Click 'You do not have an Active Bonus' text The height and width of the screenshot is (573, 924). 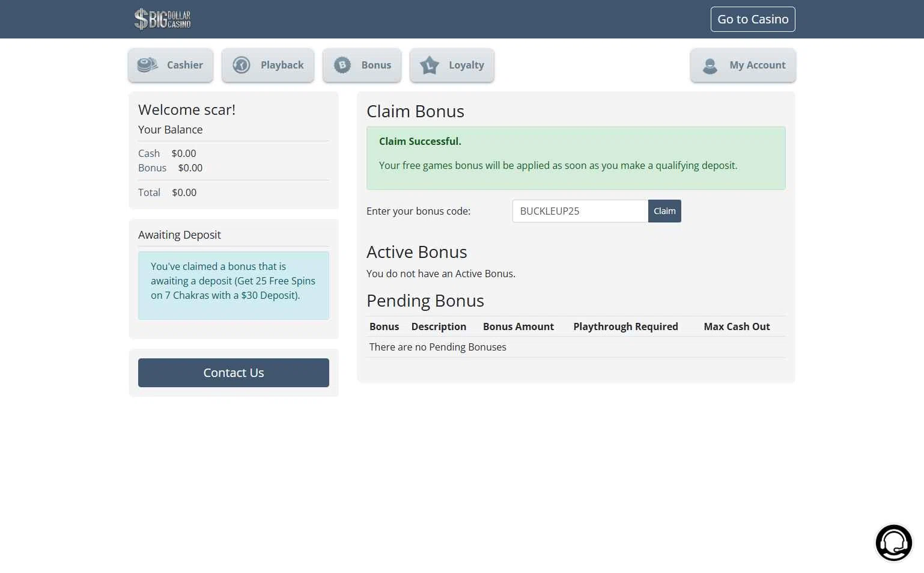tap(441, 274)
